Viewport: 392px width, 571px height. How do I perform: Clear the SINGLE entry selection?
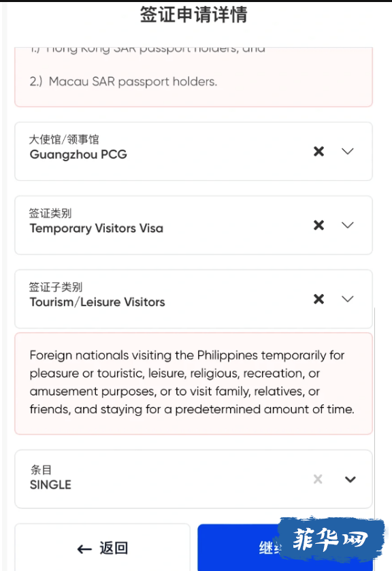coord(318,479)
